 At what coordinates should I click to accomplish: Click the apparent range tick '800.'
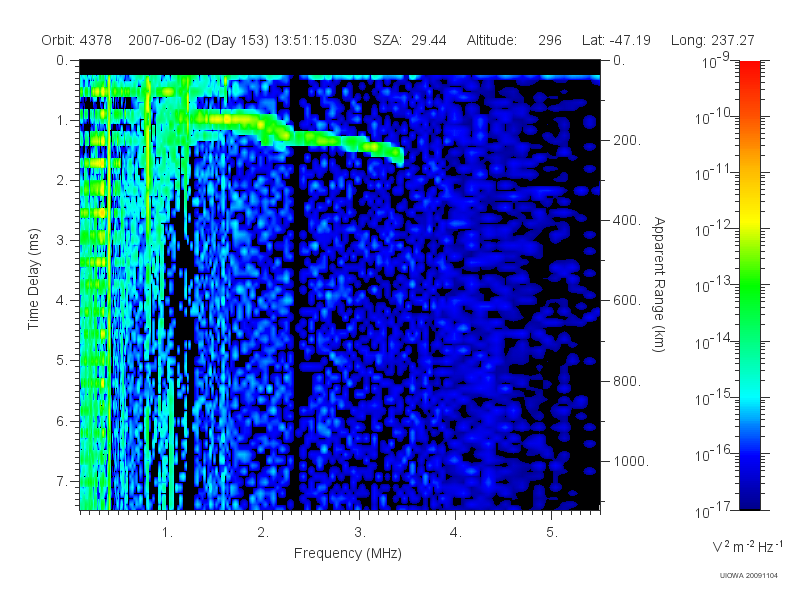coord(627,381)
